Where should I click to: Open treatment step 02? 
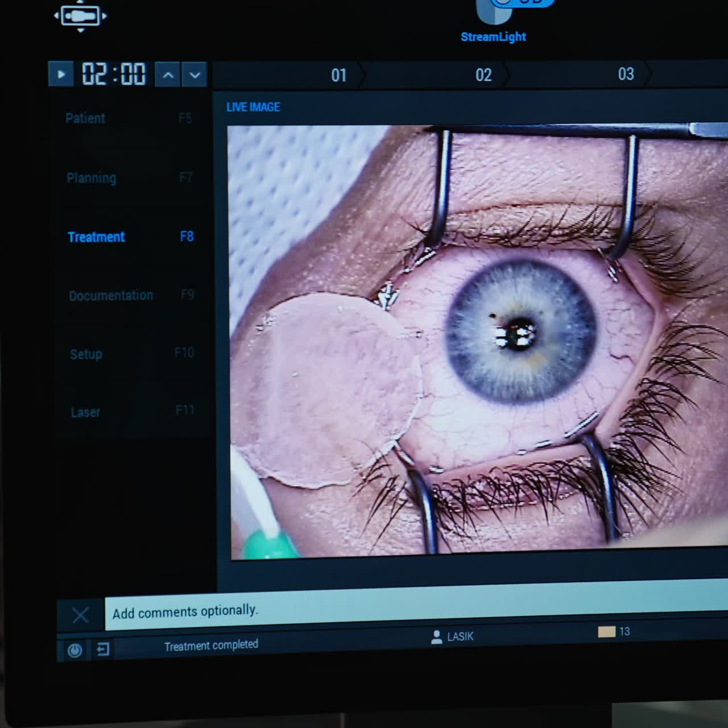pos(483,75)
